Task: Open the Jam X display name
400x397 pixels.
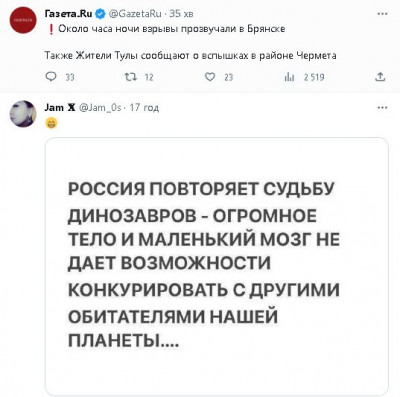Action: pos(60,107)
